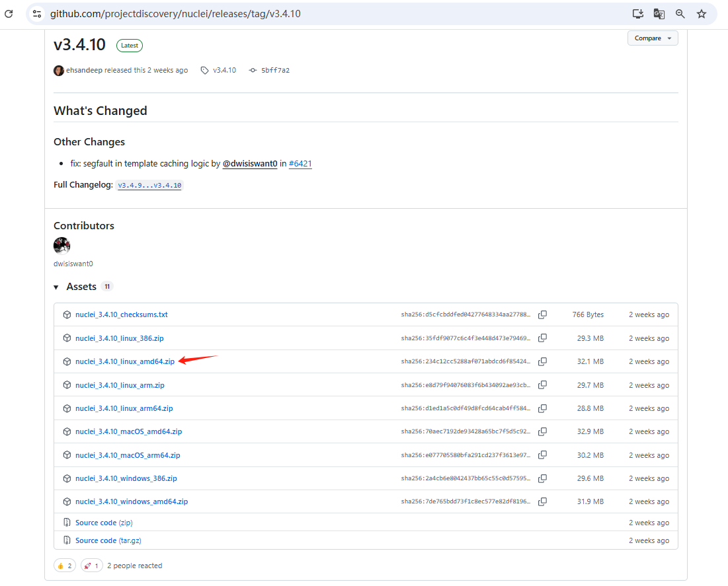Click the green Latest badge
728x586 pixels.
130,46
